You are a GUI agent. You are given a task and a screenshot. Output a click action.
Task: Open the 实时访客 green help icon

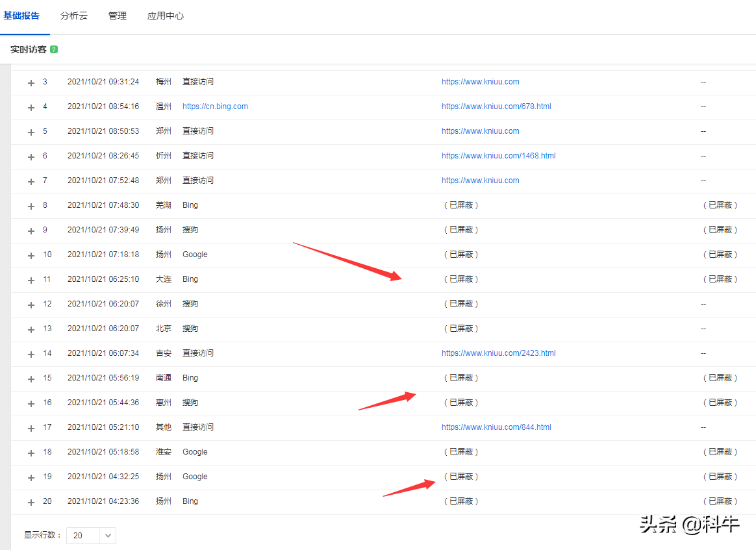(x=54, y=49)
